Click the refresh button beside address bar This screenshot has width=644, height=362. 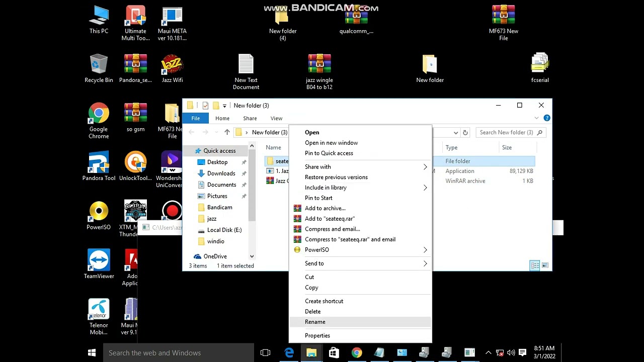[x=465, y=133]
